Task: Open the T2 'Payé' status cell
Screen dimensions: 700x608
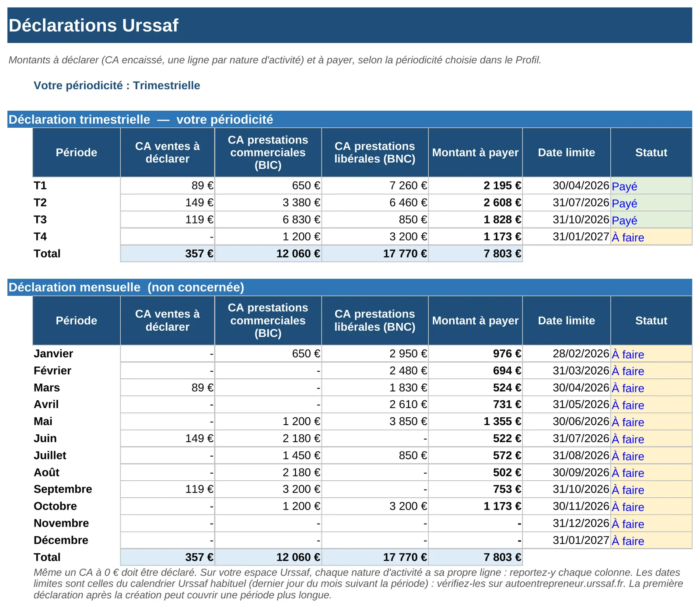Action: pyautogui.click(x=651, y=203)
